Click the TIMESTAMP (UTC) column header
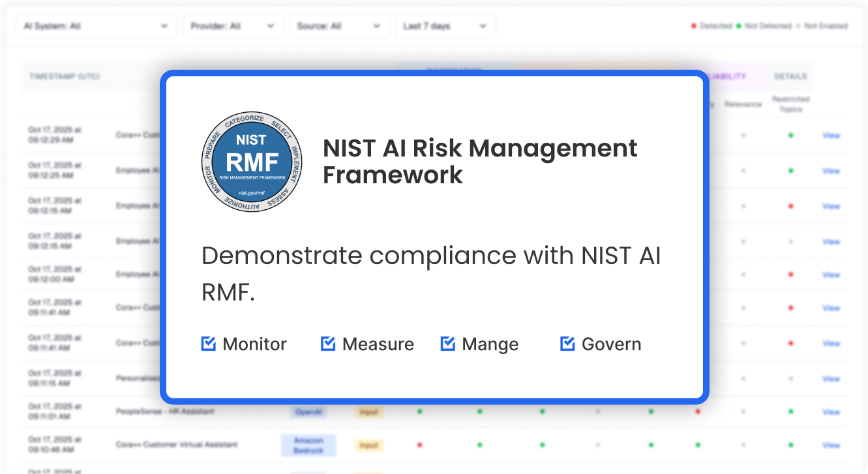The height and width of the screenshot is (474, 868). pyautogui.click(x=64, y=76)
